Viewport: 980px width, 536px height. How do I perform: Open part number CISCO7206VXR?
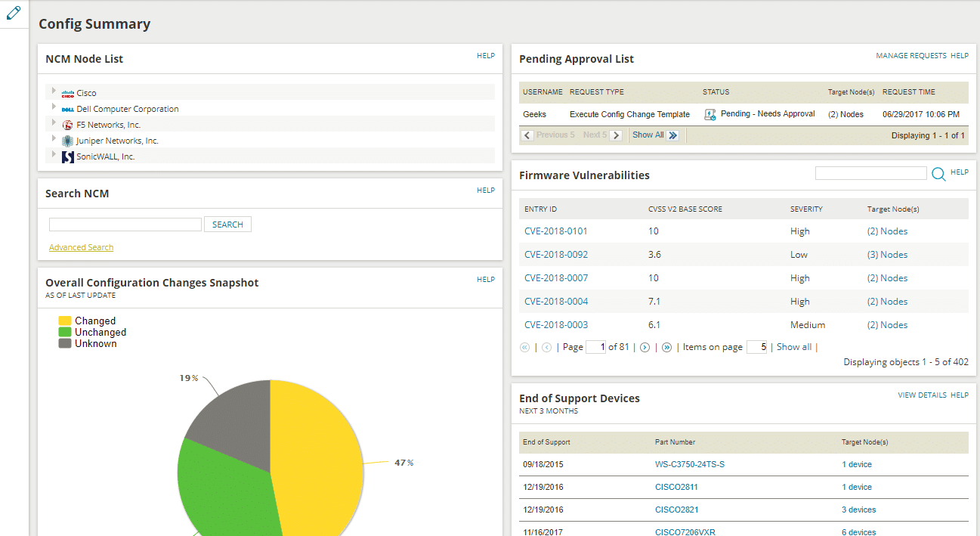pyautogui.click(x=685, y=532)
